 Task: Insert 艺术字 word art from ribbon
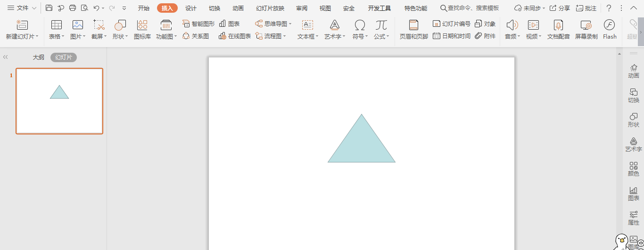[x=335, y=29]
